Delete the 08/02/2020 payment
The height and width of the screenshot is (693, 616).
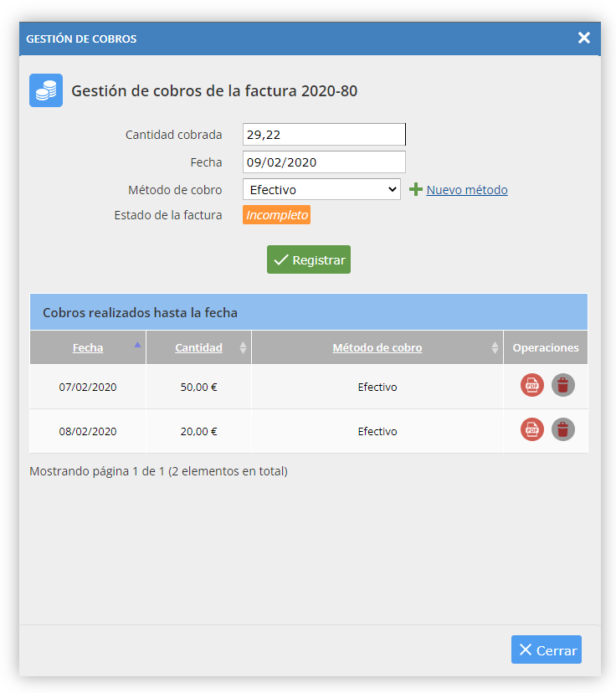(563, 429)
